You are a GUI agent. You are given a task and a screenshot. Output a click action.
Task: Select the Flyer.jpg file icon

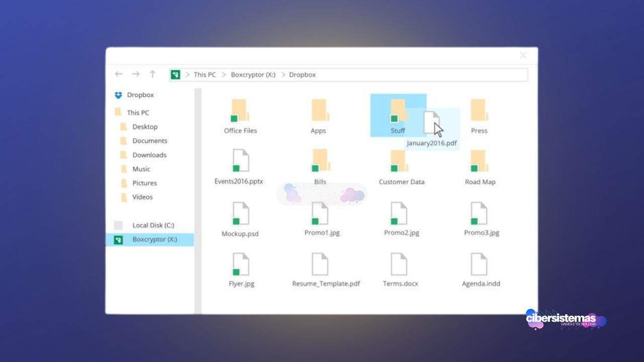240,264
